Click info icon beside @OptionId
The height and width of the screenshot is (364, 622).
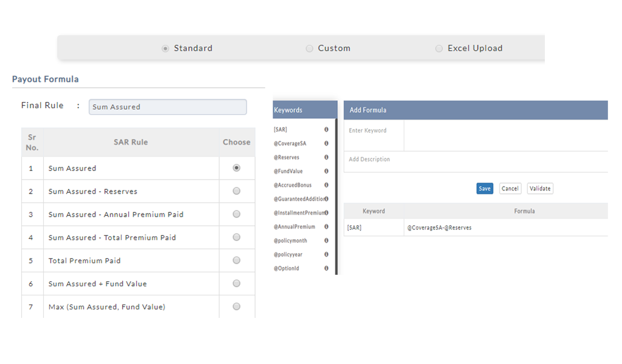tap(326, 268)
